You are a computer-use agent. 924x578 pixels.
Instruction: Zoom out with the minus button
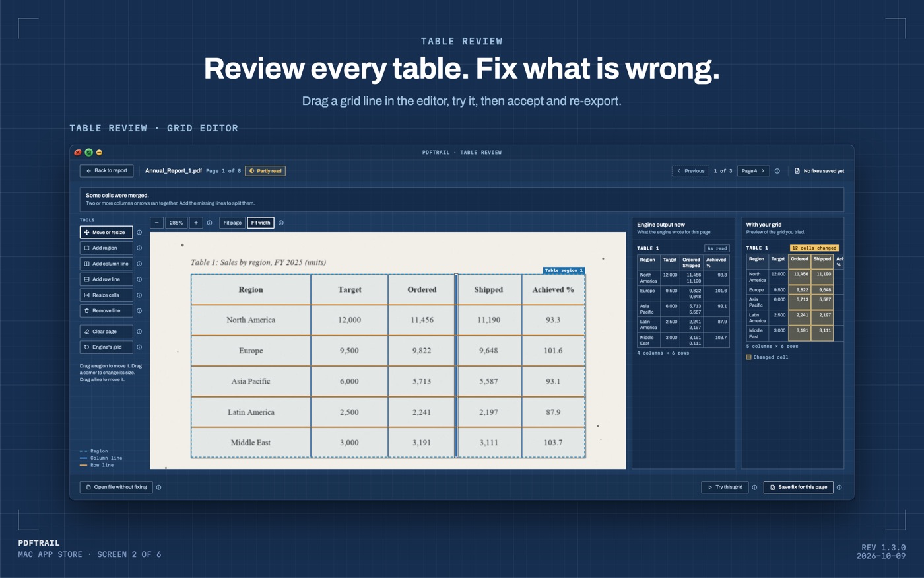[156, 223]
